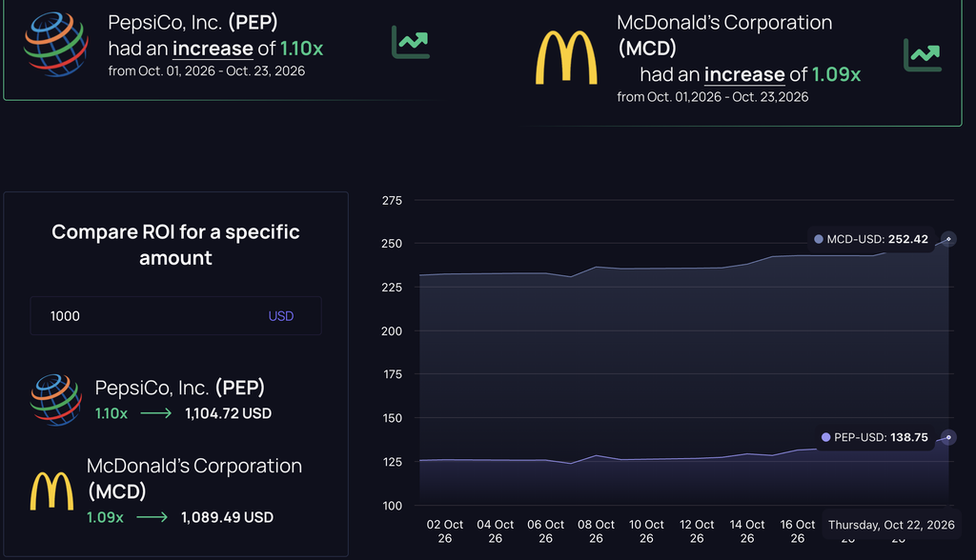Click the PEP line endpoint marker on chart
This screenshot has height=560, width=976.
tap(948, 437)
